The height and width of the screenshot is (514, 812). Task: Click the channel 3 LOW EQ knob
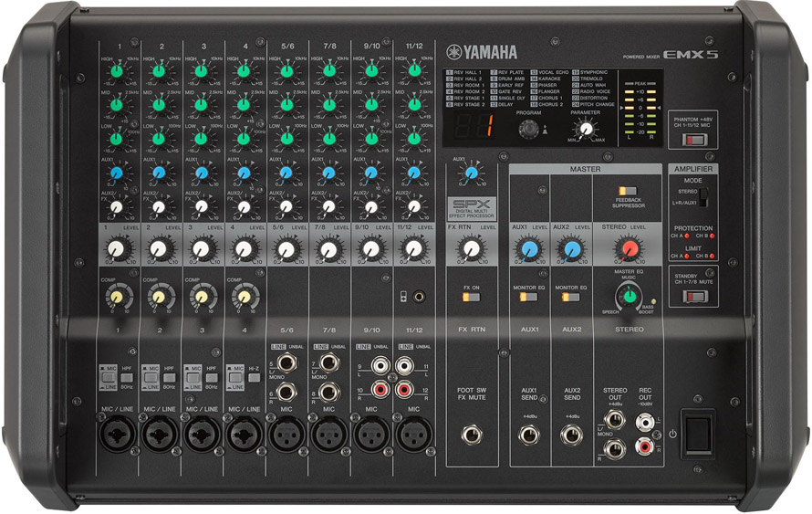coord(201,139)
